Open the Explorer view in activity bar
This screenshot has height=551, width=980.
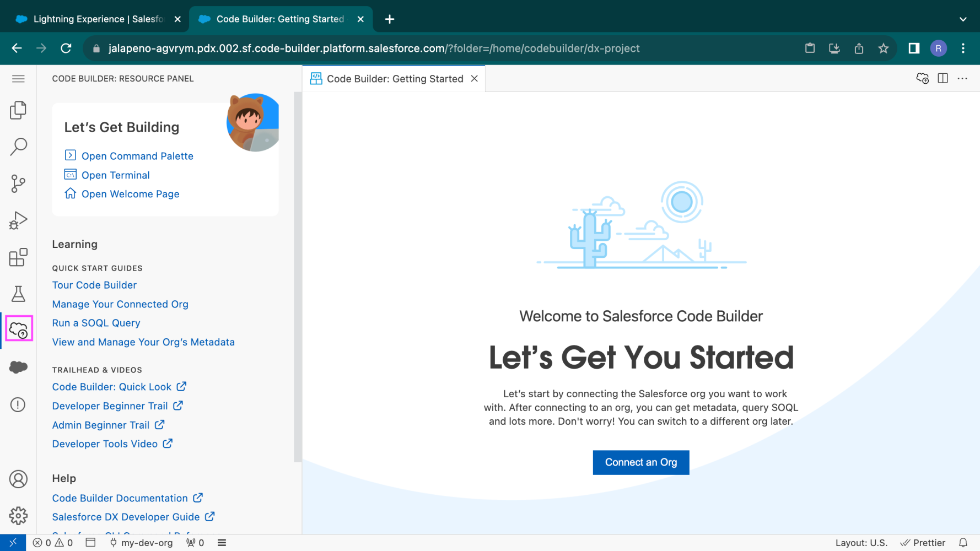(x=18, y=110)
